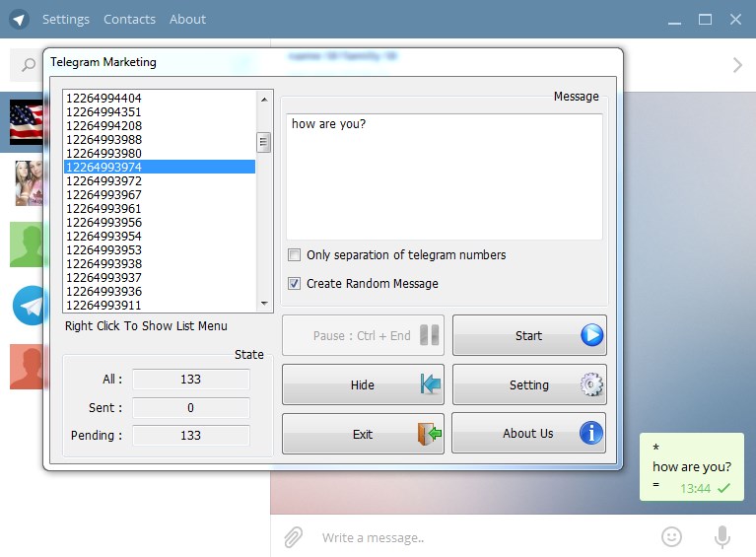This screenshot has width=756, height=557.
Task: Open the two girls photo chat
Action: pyautogui.click(x=29, y=183)
